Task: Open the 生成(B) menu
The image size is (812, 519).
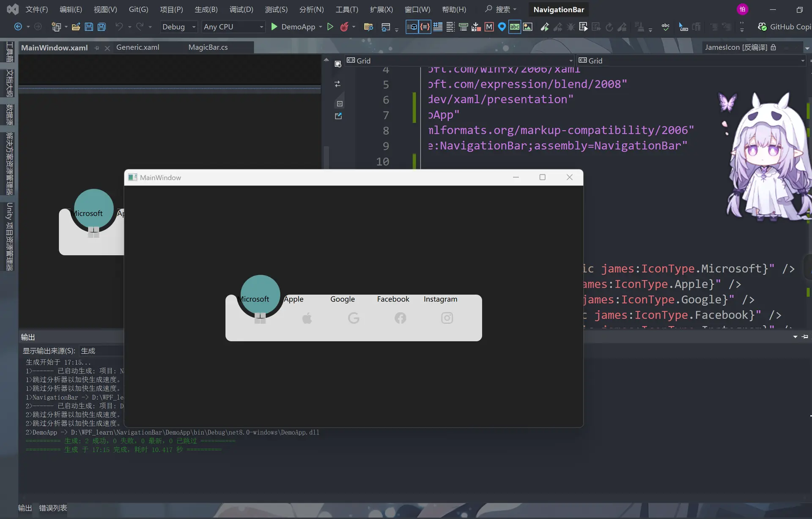Action: click(x=206, y=9)
